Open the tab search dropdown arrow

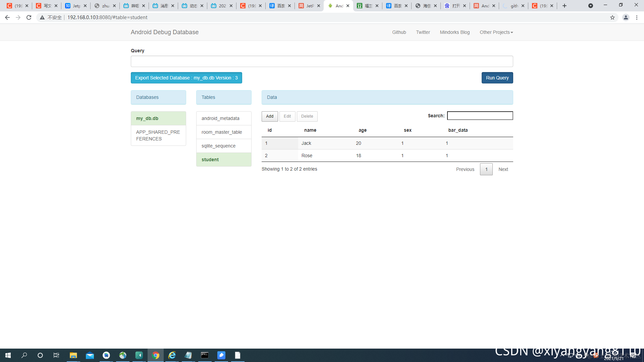591,6
